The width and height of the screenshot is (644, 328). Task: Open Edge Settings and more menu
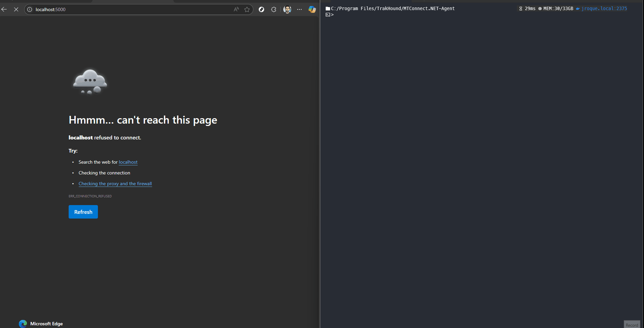click(299, 9)
